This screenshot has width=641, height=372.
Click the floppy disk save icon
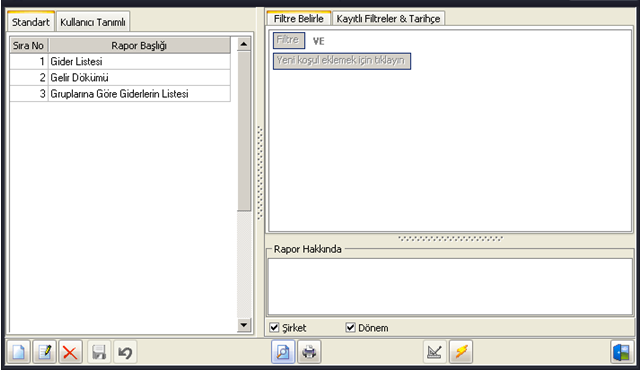[99, 352]
